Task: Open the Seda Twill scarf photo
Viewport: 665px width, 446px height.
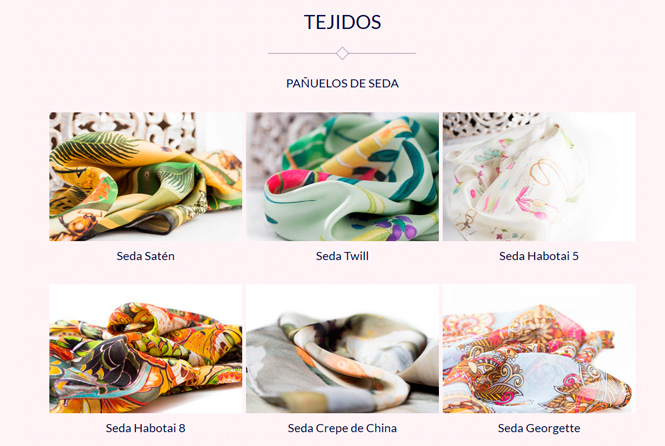Action: pyautogui.click(x=342, y=176)
